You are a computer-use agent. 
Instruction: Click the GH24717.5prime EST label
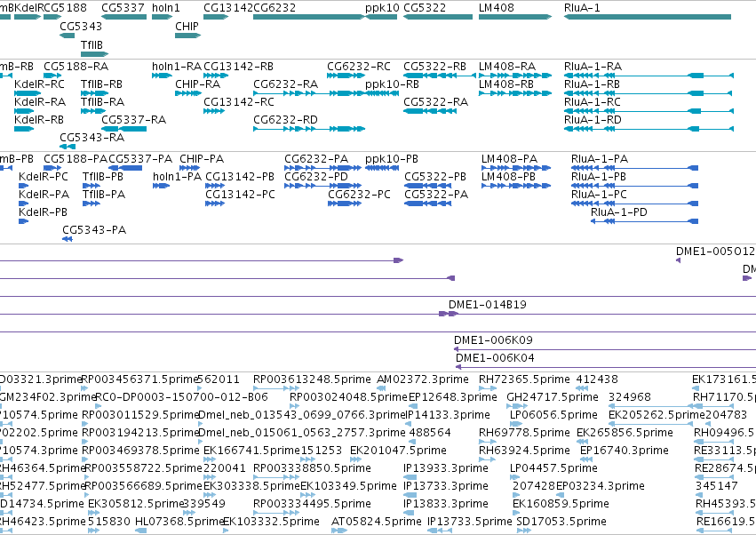tap(552, 397)
